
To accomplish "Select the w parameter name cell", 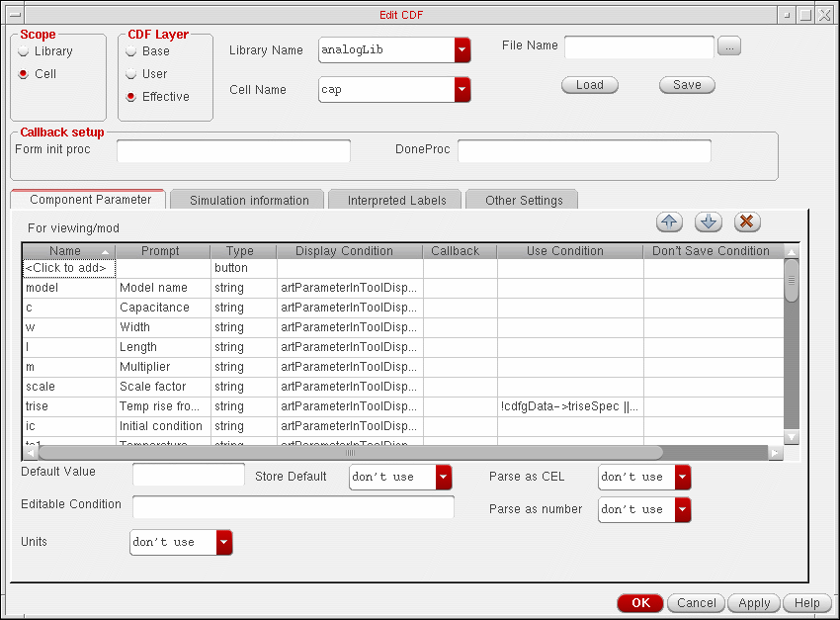I will (x=69, y=327).
